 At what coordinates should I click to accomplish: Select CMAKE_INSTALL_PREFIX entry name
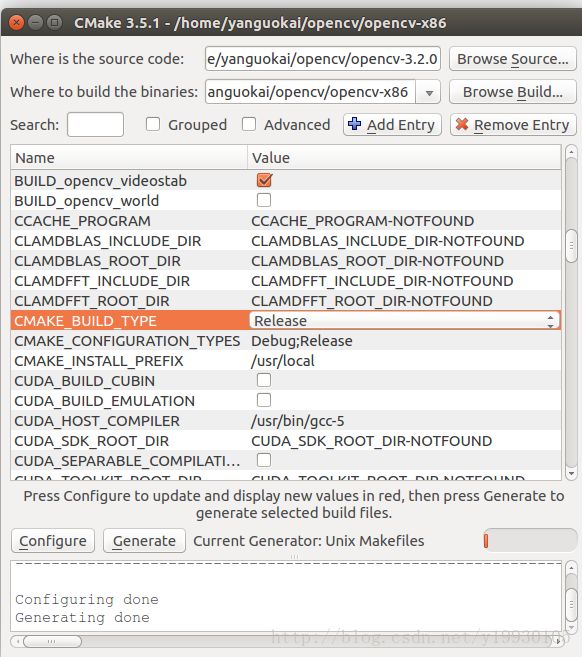pyautogui.click(x=99, y=361)
